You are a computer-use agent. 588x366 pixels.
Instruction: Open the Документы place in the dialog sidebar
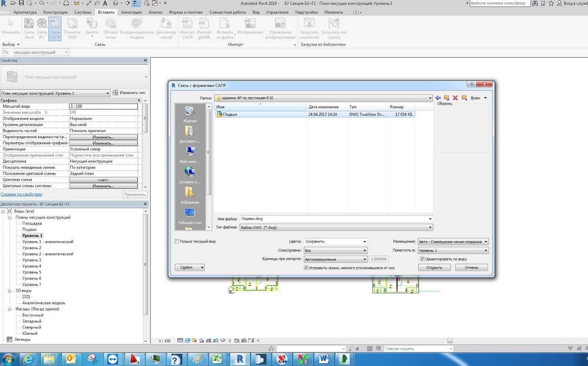pyautogui.click(x=190, y=134)
